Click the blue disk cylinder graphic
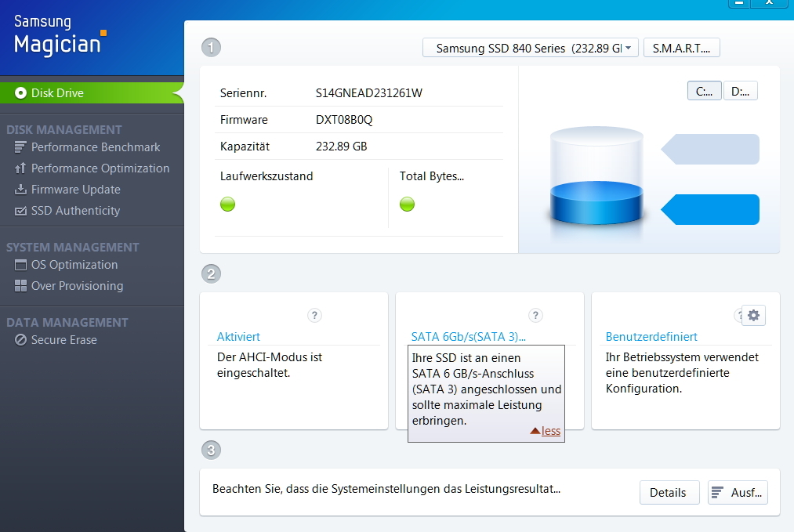The height and width of the screenshot is (532, 794). (x=596, y=176)
